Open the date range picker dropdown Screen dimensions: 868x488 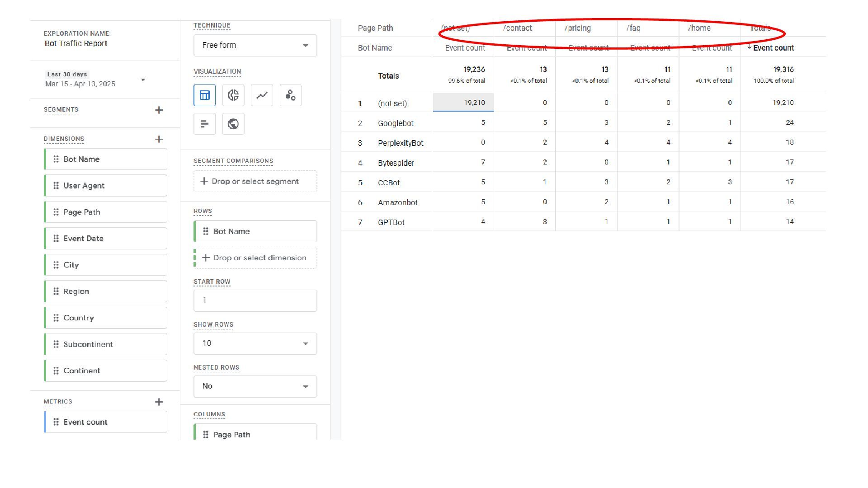click(x=143, y=80)
